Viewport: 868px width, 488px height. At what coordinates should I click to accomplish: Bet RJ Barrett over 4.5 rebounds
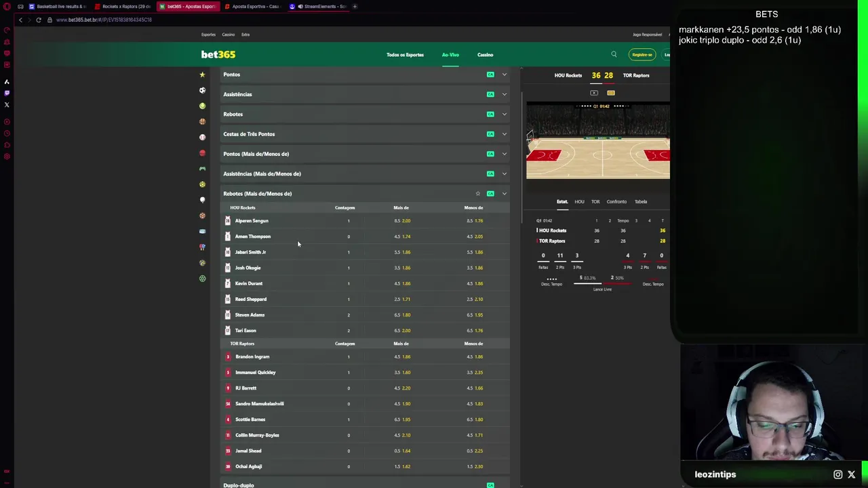(401, 388)
